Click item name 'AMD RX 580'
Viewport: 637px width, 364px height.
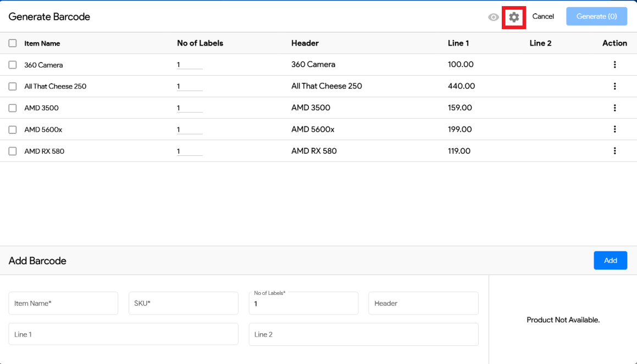[x=45, y=151]
